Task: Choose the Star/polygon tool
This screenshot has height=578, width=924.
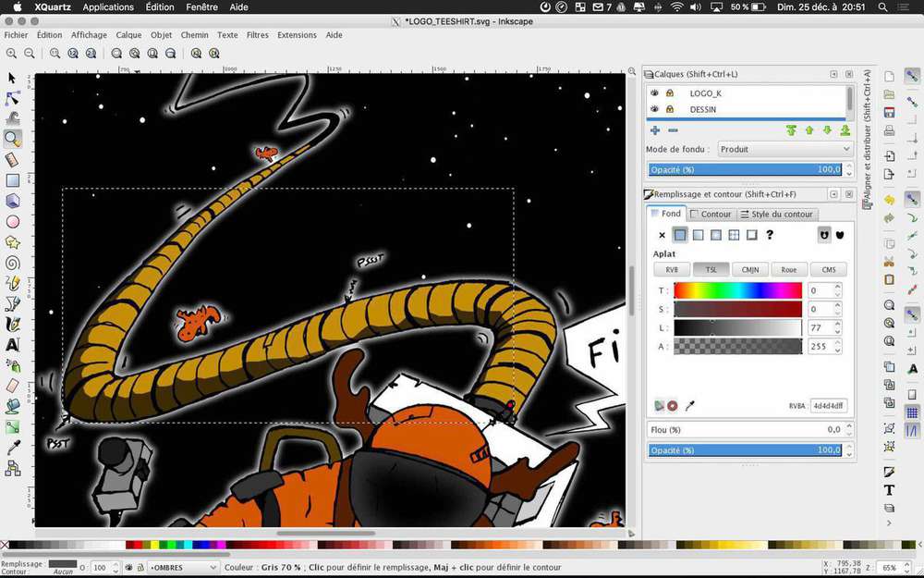Action: click(x=13, y=242)
